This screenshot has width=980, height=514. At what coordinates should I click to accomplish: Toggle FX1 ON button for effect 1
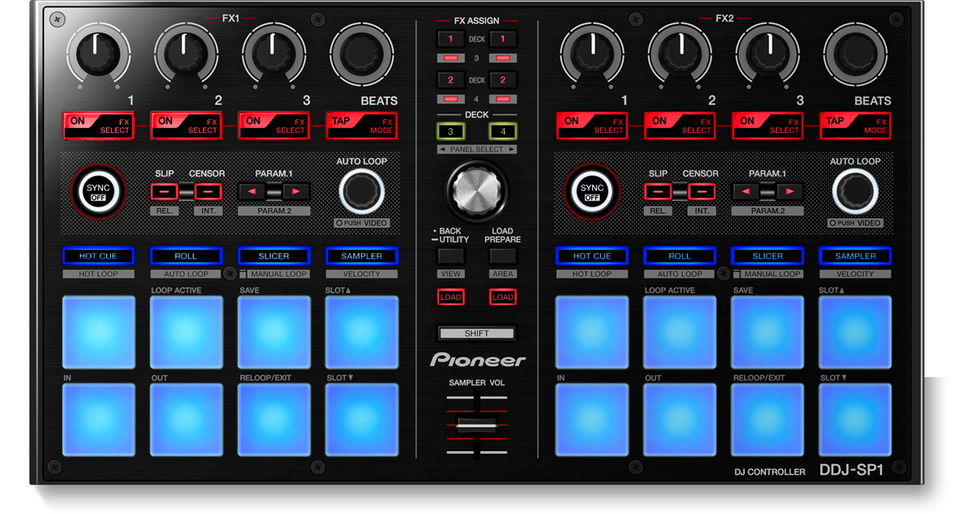[x=98, y=126]
